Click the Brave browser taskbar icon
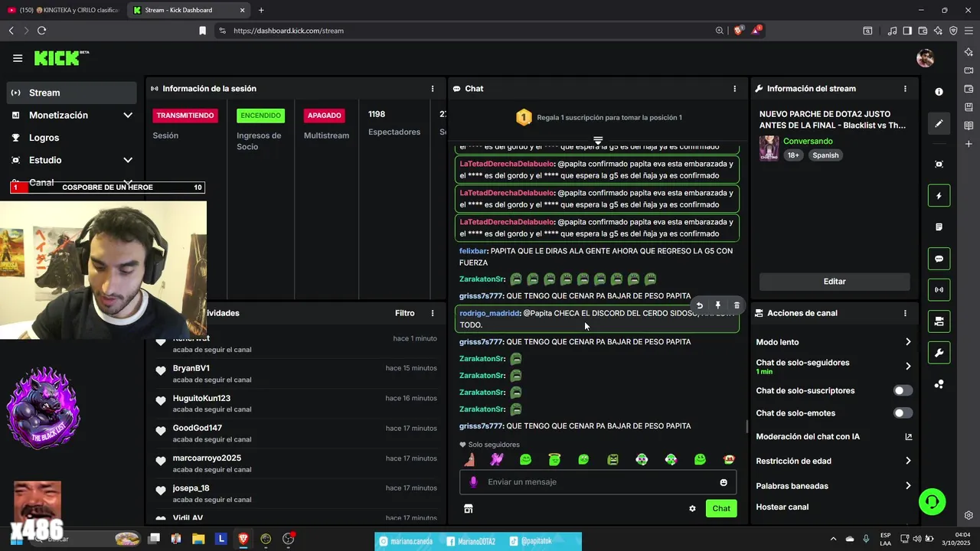Image resolution: width=980 pixels, height=551 pixels. 243,539
